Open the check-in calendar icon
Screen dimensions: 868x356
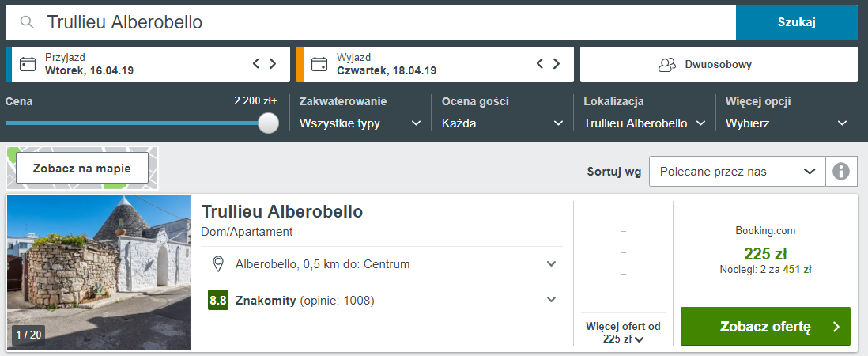point(28,64)
